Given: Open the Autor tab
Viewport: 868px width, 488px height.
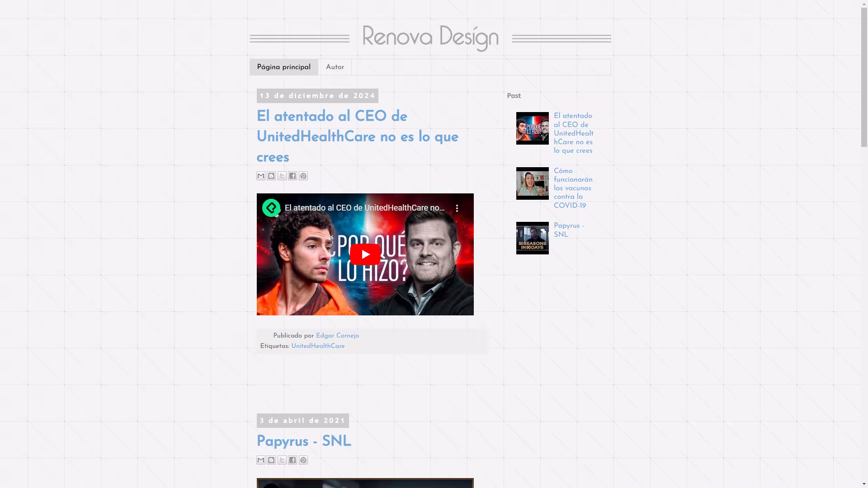Looking at the screenshot, I should 335,67.
